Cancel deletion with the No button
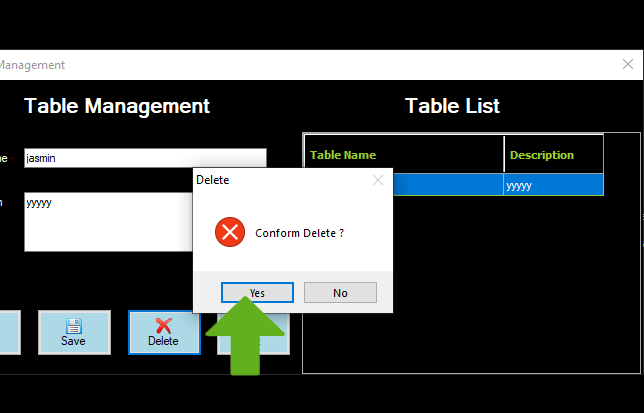This screenshot has height=413, width=644. 340,292
